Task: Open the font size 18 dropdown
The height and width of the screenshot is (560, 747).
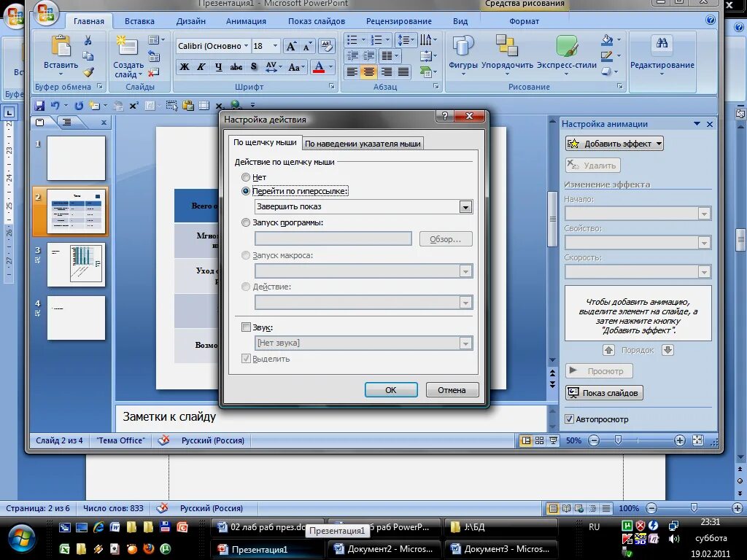Action: point(275,46)
